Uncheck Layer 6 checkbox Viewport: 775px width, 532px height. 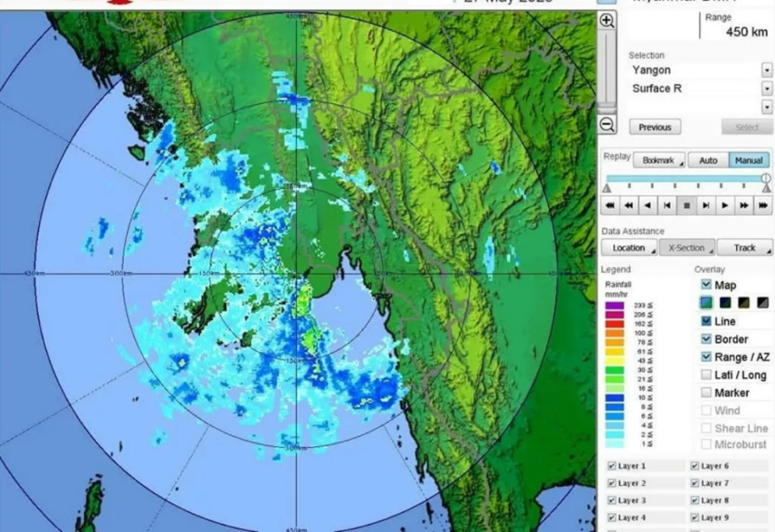click(695, 466)
